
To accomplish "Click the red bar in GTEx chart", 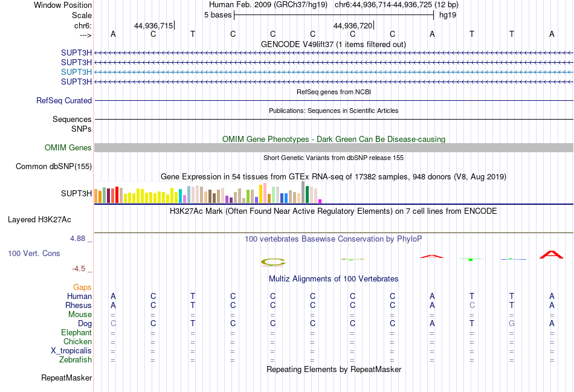I will [117, 194].
